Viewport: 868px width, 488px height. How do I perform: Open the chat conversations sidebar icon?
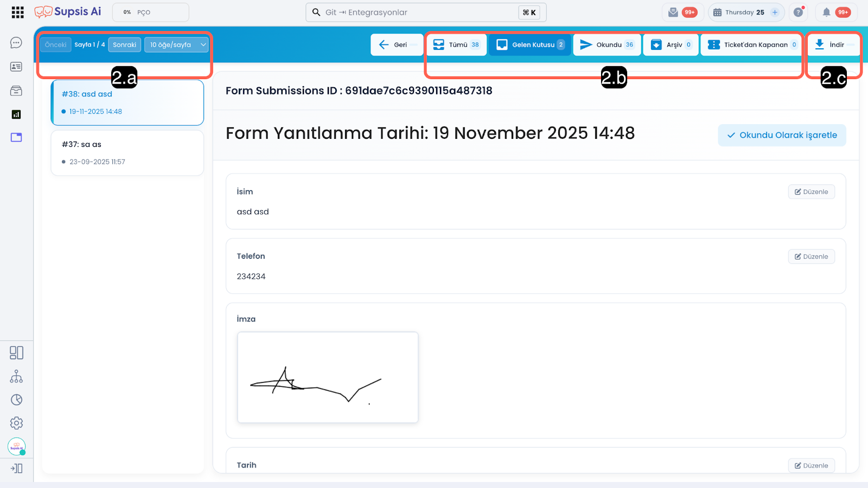[16, 43]
